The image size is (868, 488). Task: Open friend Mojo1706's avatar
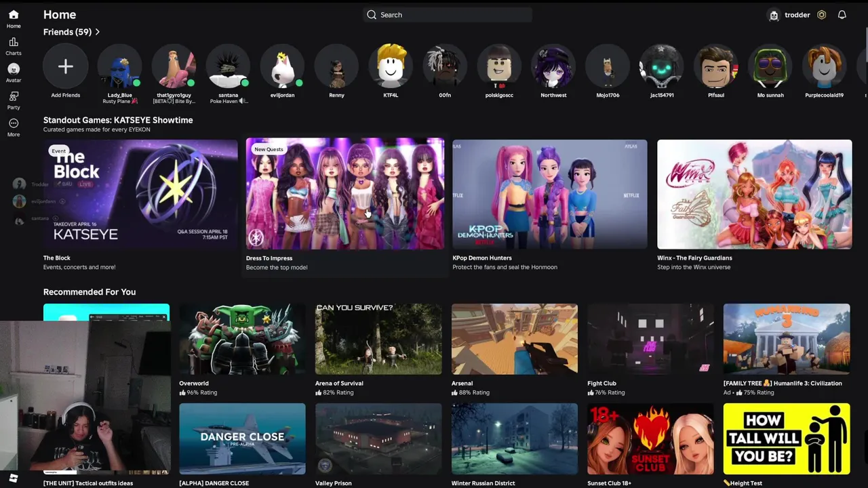(x=608, y=66)
